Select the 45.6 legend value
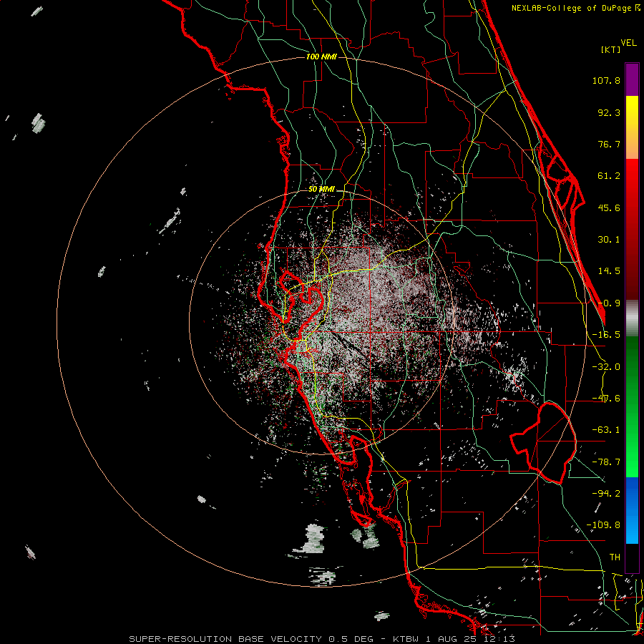Screen dimensions: 644x644 click(609, 208)
